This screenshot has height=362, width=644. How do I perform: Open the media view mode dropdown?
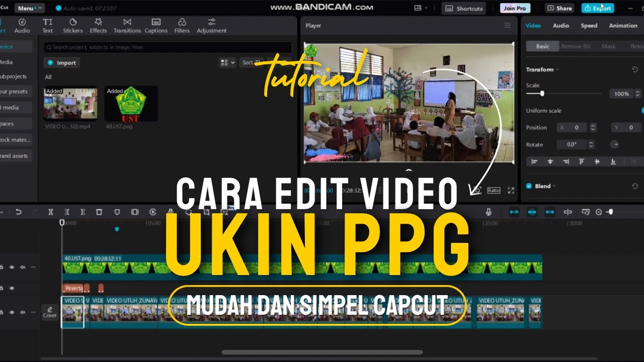(227, 63)
